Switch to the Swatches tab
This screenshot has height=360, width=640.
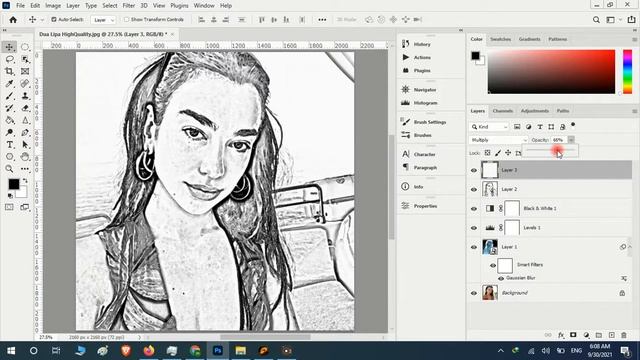[500, 39]
